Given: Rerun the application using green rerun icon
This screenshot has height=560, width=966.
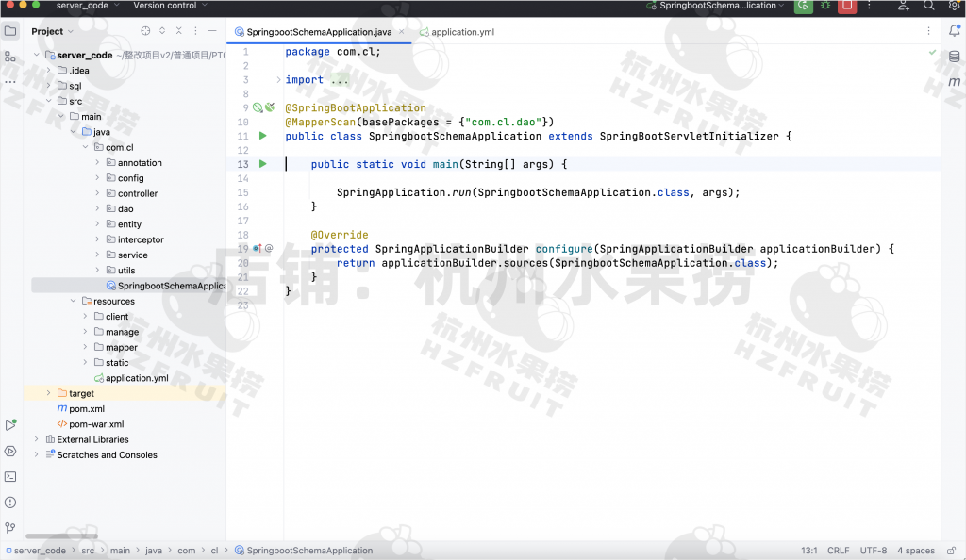Looking at the screenshot, I should tap(803, 6).
